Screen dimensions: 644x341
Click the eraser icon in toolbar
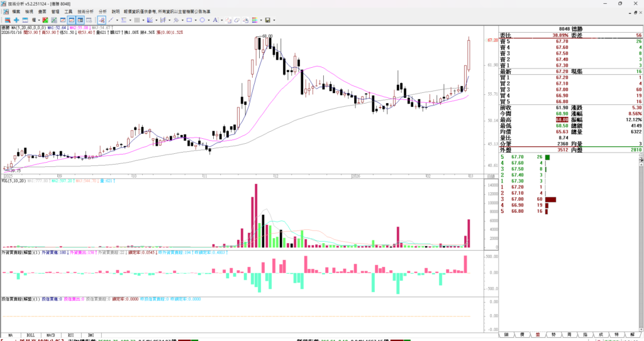click(237, 20)
